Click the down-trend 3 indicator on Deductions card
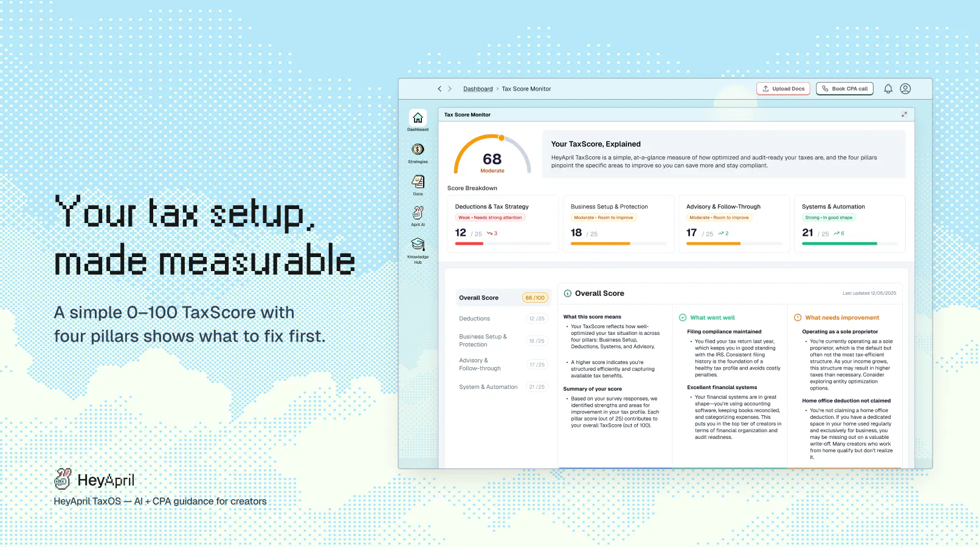The height and width of the screenshot is (547, 980). (x=492, y=233)
